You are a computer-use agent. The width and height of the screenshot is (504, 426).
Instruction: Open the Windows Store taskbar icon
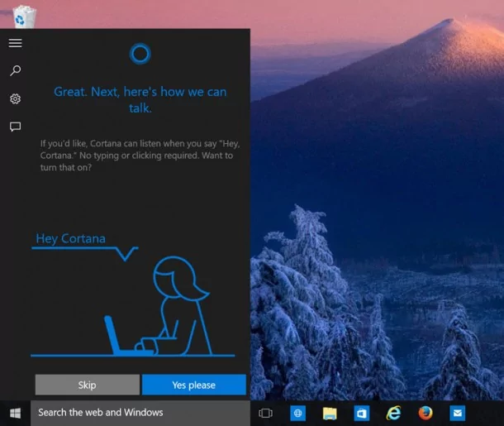coord(362,414)
